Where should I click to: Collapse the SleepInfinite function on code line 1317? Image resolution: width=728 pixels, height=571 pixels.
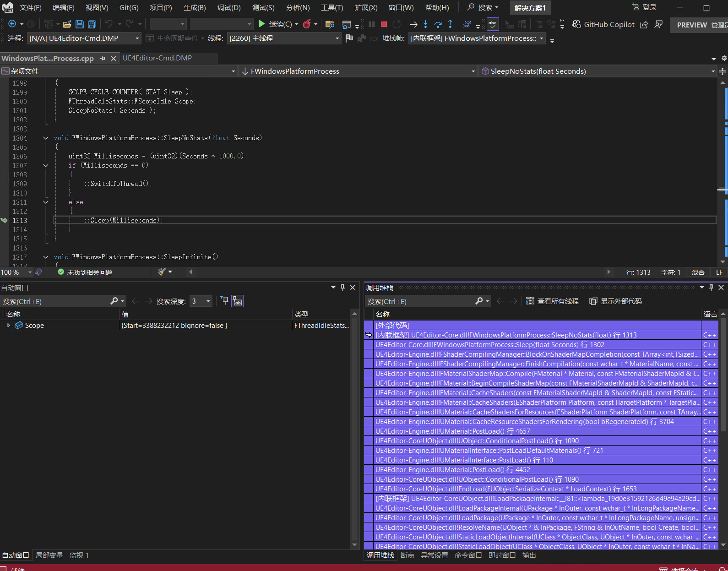[46, 257]
